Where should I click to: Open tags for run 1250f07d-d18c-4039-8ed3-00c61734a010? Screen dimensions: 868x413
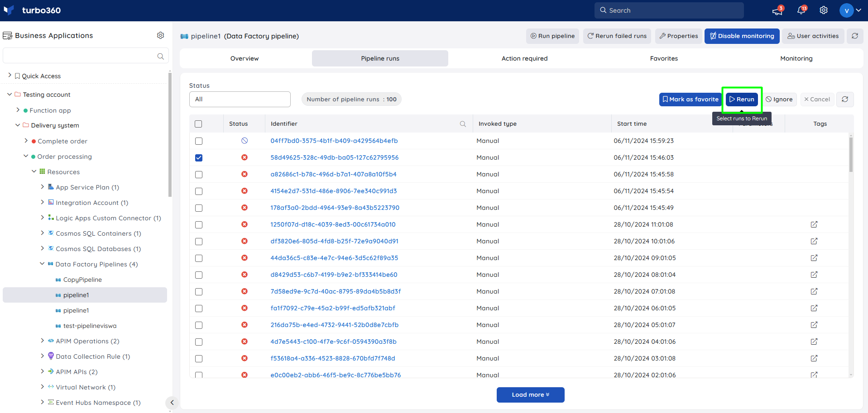(814, 224)
